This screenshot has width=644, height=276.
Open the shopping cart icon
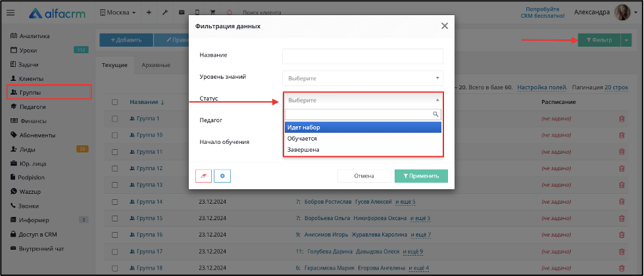click(213, 12)
